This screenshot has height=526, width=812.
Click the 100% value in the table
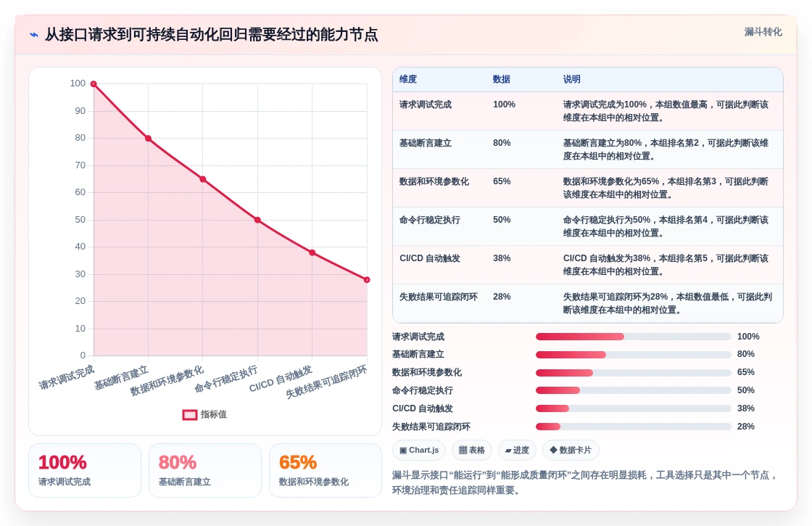point(504,104)
